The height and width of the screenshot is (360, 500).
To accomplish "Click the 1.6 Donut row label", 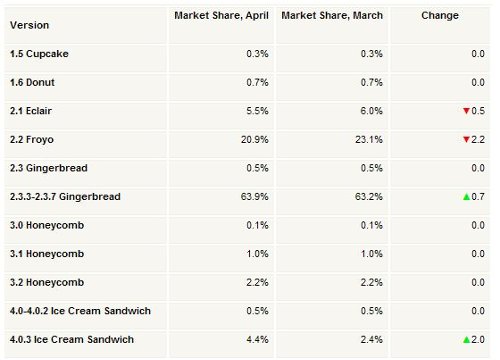I will 32,82.
